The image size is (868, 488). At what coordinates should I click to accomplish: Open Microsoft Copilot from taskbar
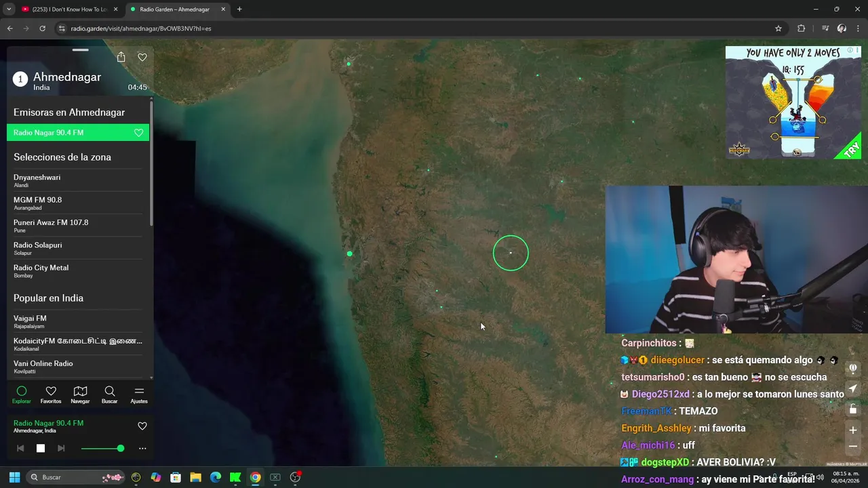pyautogui.click(x=156, y=477)
